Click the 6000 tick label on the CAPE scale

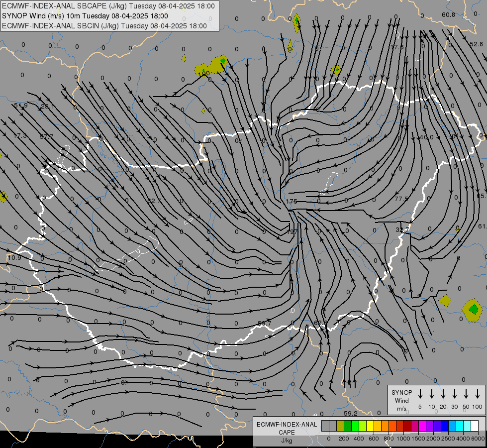478,439
